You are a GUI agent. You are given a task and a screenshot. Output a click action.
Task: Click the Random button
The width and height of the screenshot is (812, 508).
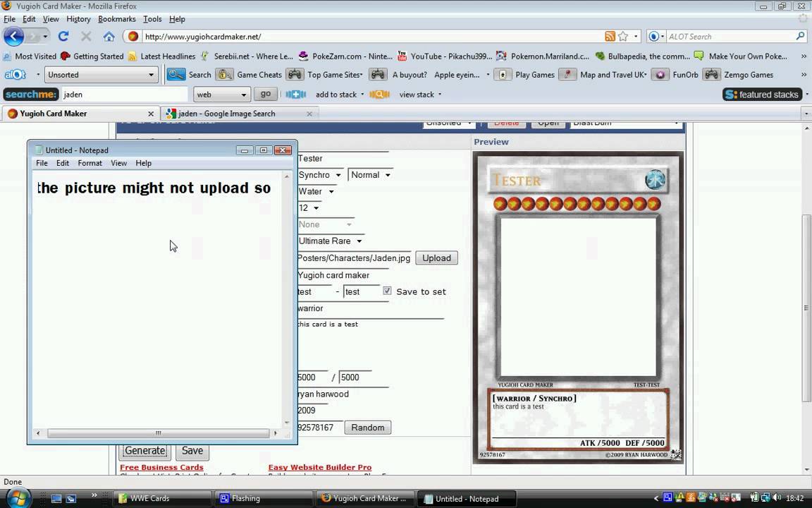click(x=368, y=428)
